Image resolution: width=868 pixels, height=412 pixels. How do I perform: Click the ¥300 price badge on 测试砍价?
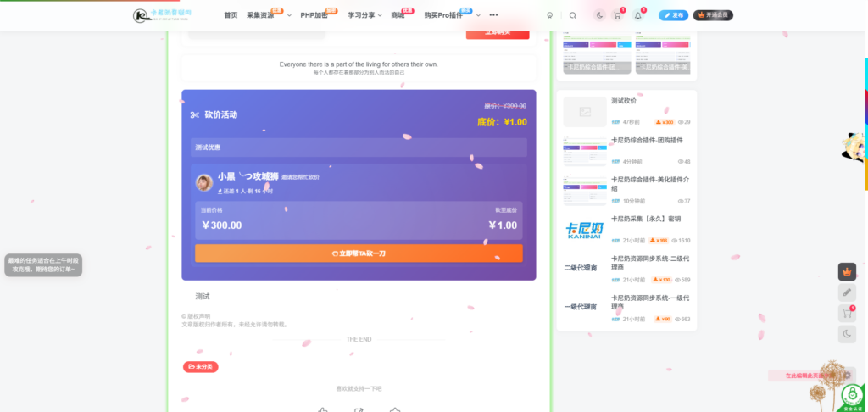click(x=665, y=122)
